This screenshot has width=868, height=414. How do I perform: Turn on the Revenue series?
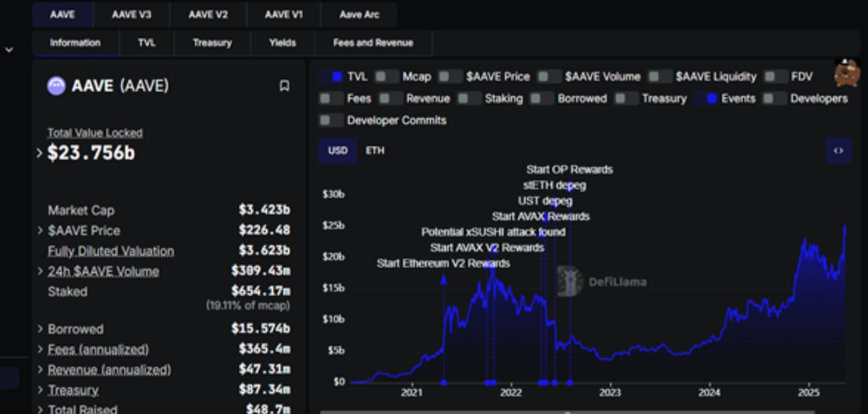[x=391, y=98]
